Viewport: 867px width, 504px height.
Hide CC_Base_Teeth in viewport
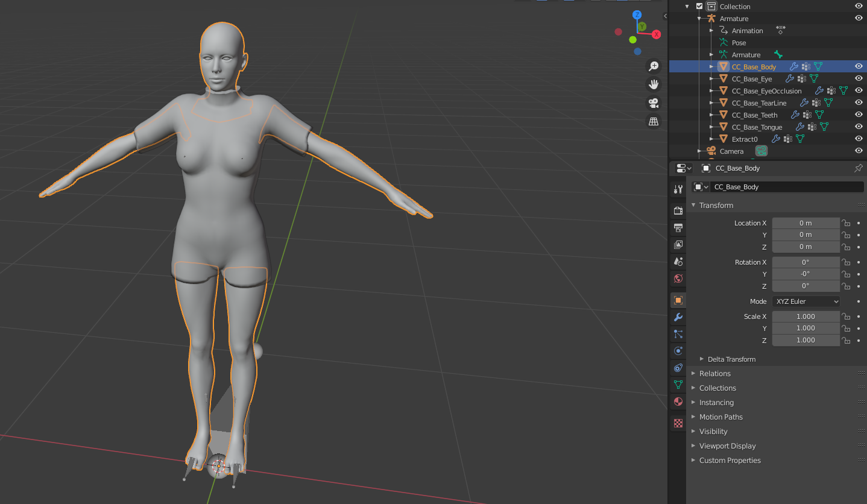[859, 115]
